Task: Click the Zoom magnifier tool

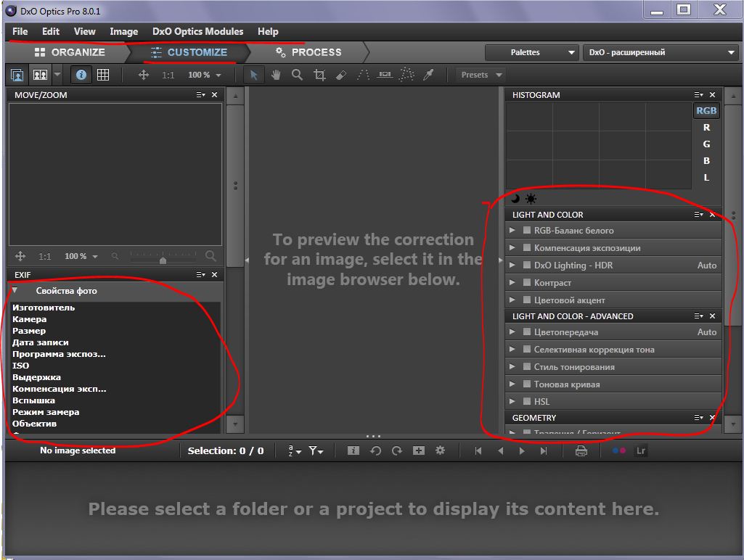Action: pyautogui.click(x=298, y=75)
